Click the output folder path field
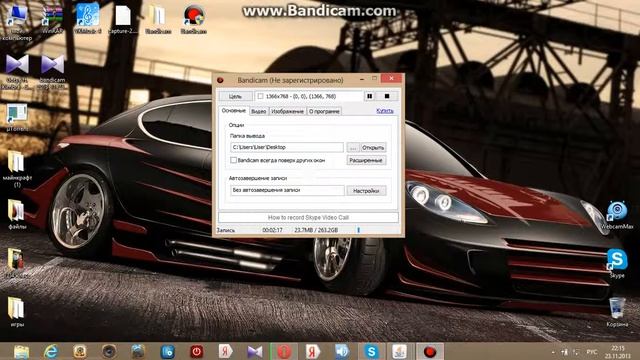Image resolution: width=640 pixels, height=360 pixels. (287, 147)
